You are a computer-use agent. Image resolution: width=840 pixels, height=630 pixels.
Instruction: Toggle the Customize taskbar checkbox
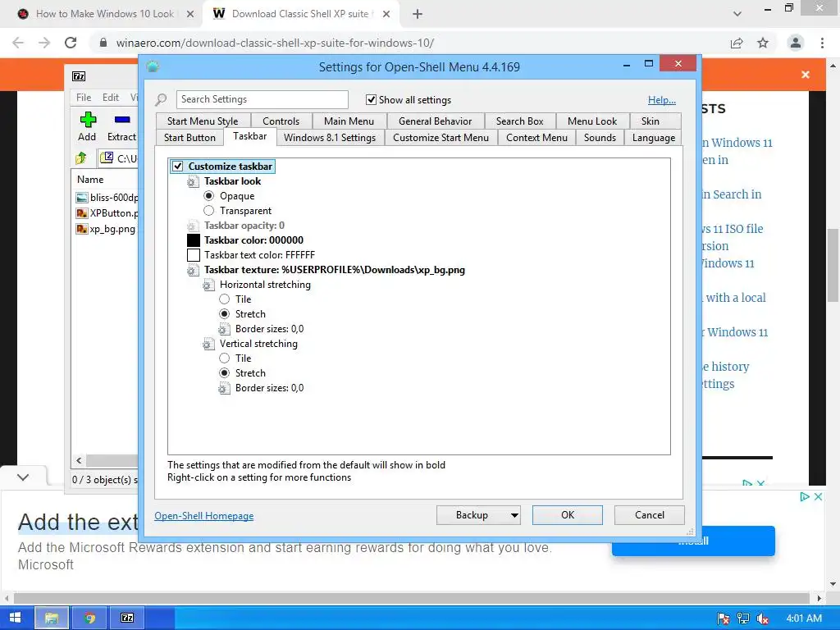tap(178, 167)
